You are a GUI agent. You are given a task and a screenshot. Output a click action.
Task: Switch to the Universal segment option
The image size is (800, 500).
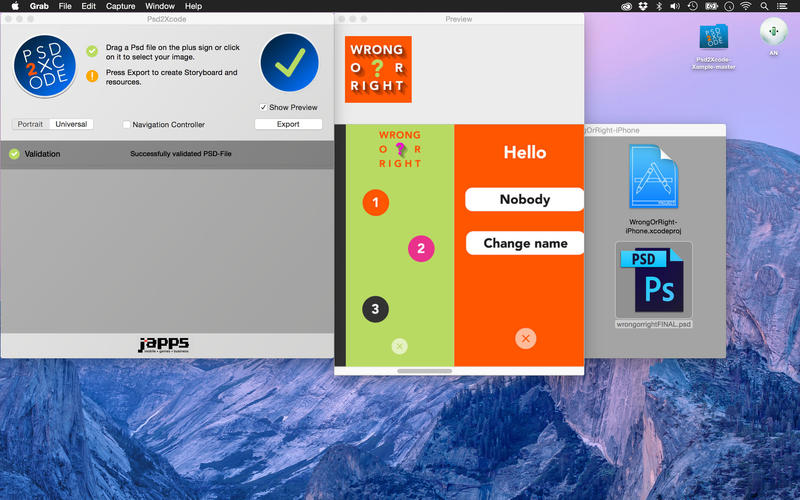tap(71, 124)
